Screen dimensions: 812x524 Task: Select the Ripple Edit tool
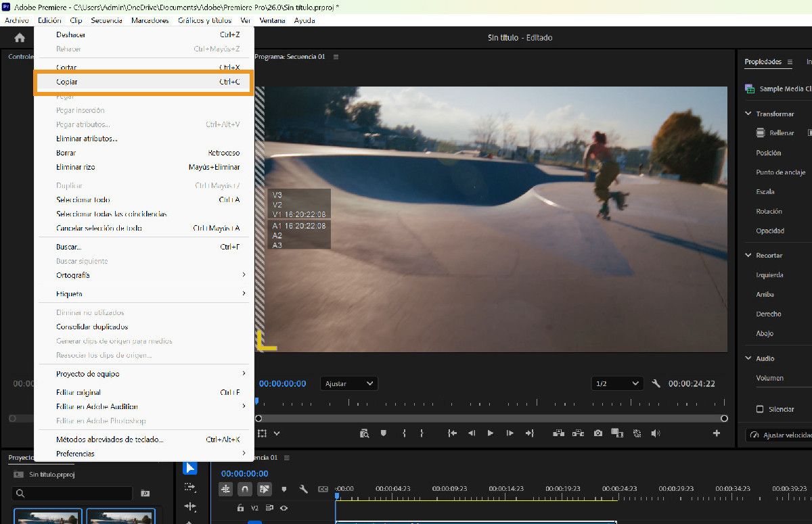190,506
